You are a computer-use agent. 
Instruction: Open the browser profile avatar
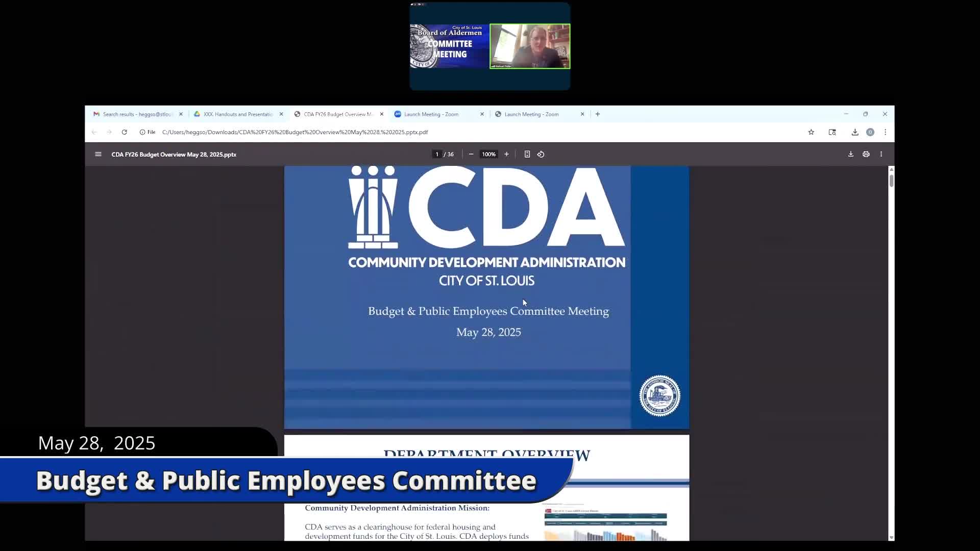coord(870,132)
